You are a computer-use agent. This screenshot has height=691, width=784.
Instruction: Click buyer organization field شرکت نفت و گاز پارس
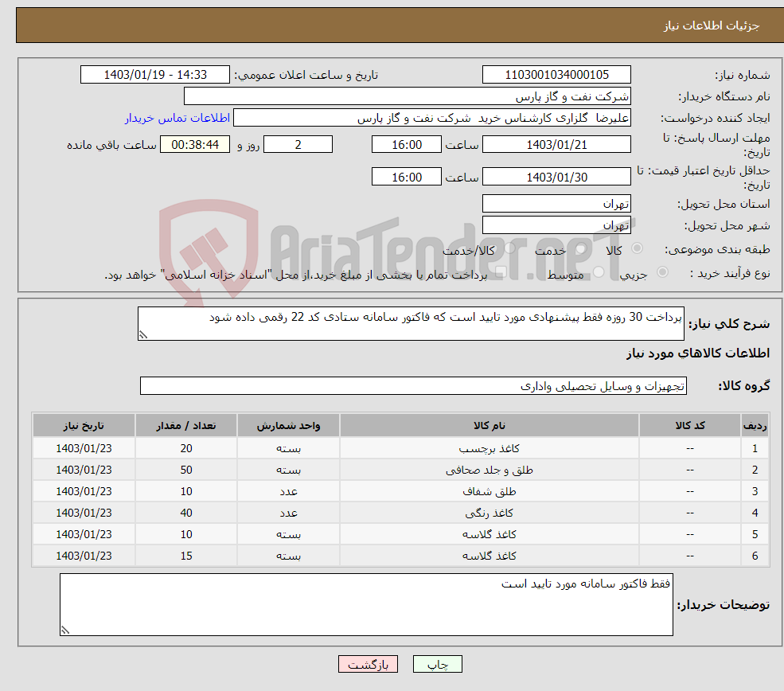(407, 96)
